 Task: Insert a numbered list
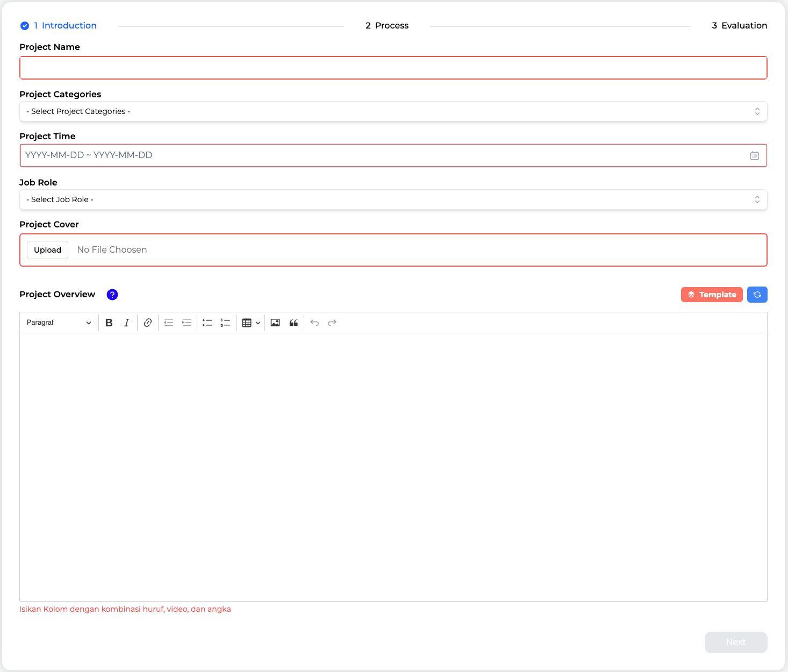pyautogui.click(x=225, y=323)
